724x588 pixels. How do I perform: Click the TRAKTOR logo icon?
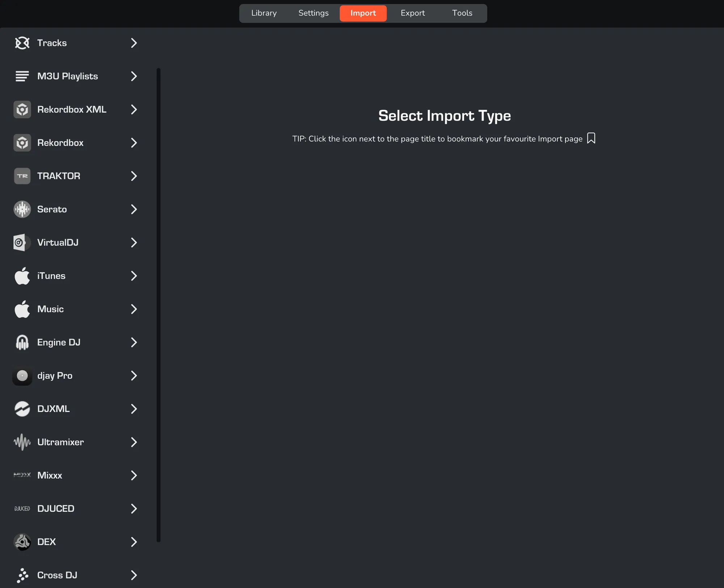pos(22,176)
